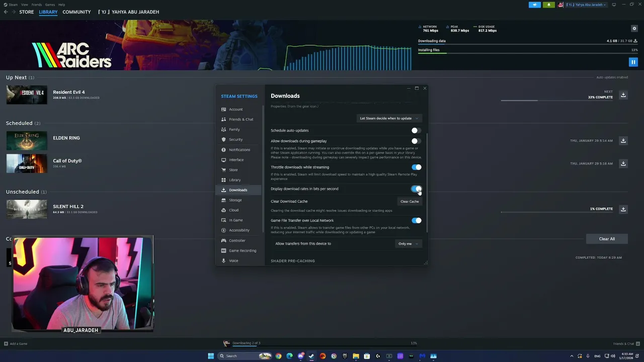Toggle Schedule auto-updates switch
Viewport: 644px width, 362px height.
point(416,130)
